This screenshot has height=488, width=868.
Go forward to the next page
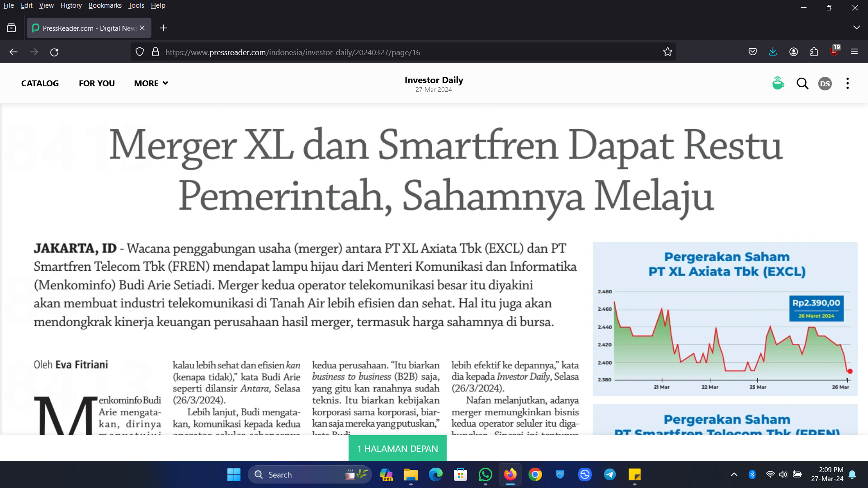(x=34, y=52)
